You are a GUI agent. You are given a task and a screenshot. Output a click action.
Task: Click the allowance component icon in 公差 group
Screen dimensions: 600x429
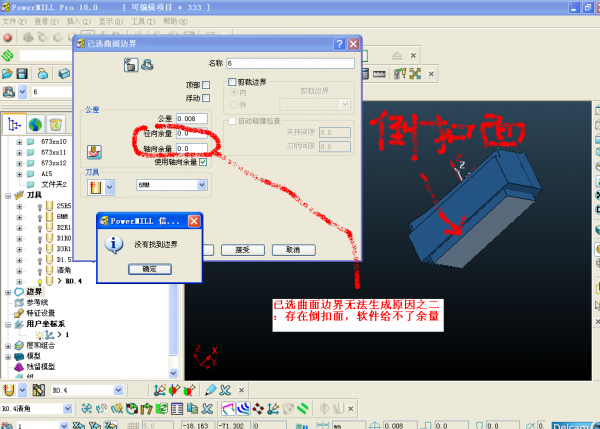pyautogui.click(x=94, y=152)
